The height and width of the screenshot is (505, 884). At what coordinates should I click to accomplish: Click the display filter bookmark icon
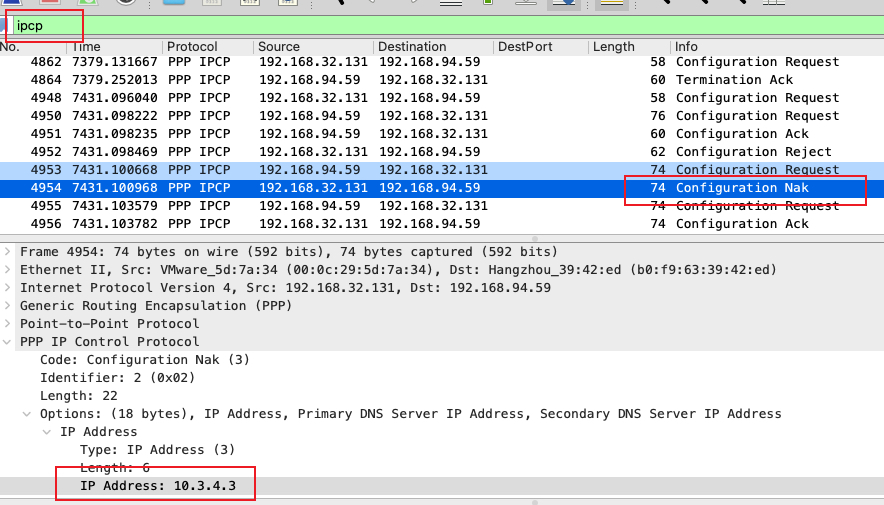pos(4,24)
